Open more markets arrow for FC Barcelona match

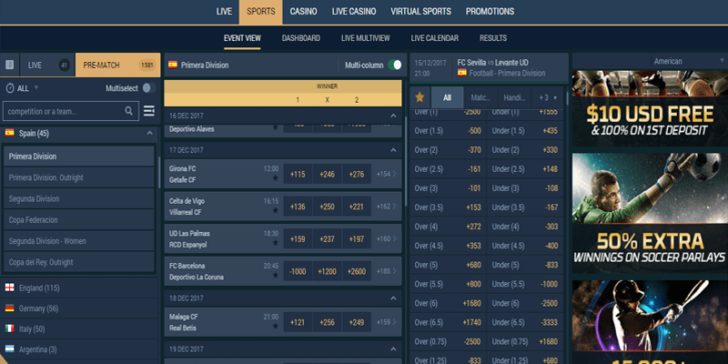(x=395, y=271)
